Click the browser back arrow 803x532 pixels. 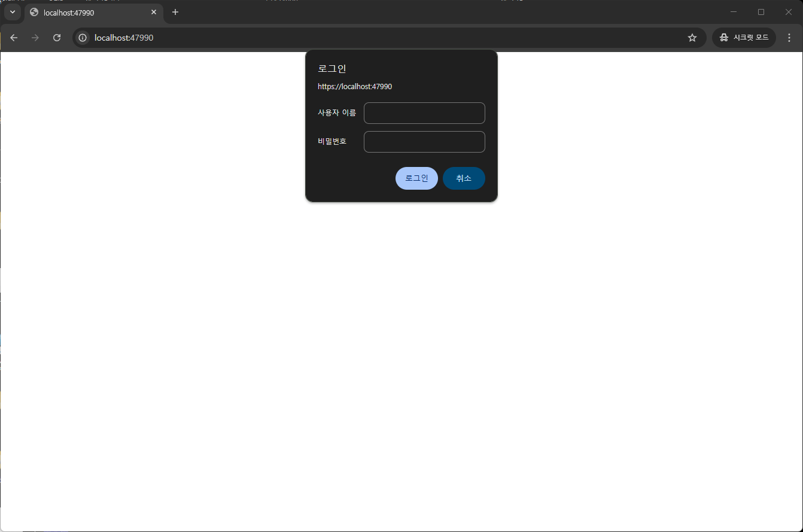14,38
